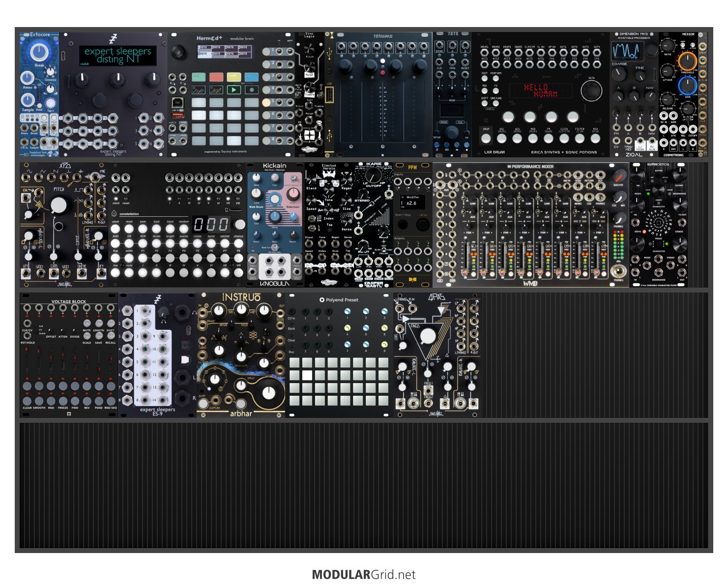
Task: Click the large PITCH knob on XPO
Action: pyautogui.click(x=58, y=205)
